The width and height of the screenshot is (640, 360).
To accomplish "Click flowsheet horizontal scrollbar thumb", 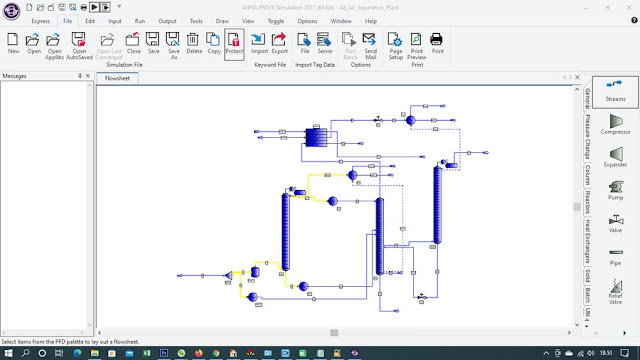I will [x=334, y=333].
